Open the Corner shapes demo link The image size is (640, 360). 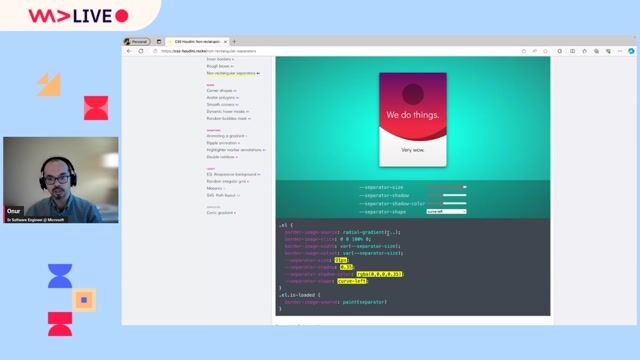(221, 91)
